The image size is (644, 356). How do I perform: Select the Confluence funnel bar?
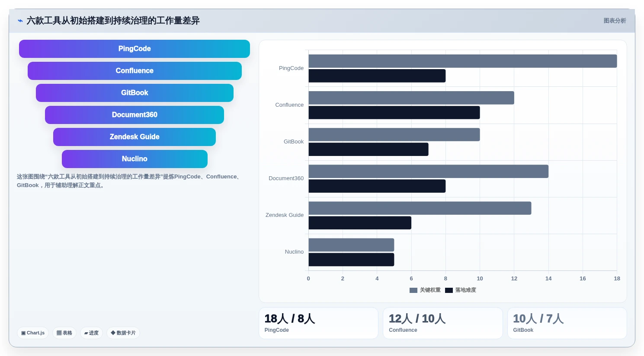[x=135, y=71]
